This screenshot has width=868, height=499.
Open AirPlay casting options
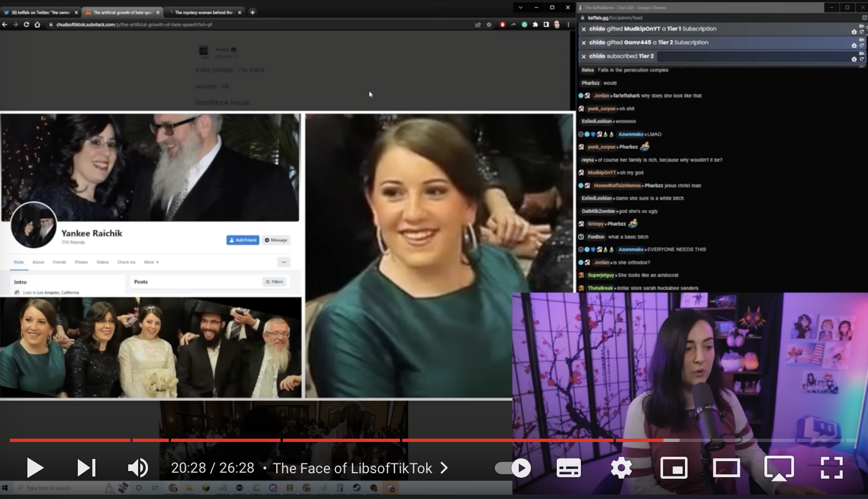(x=779, y=468)
